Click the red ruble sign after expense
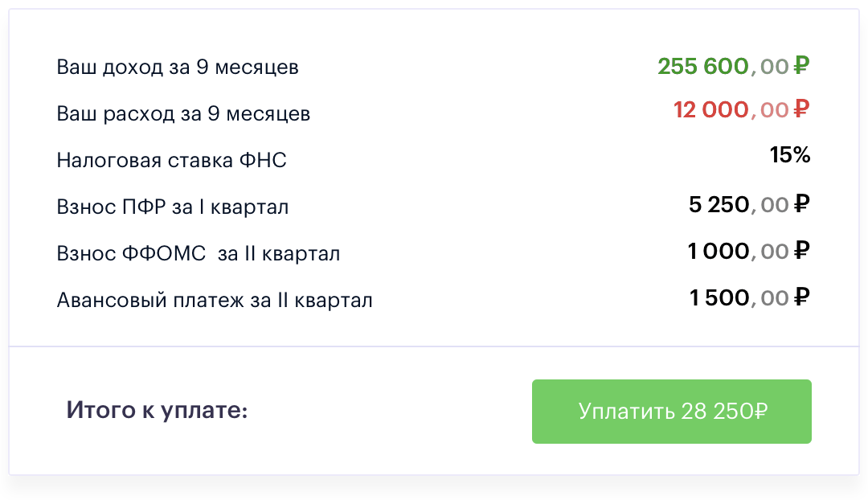 [x=801, y=109]
